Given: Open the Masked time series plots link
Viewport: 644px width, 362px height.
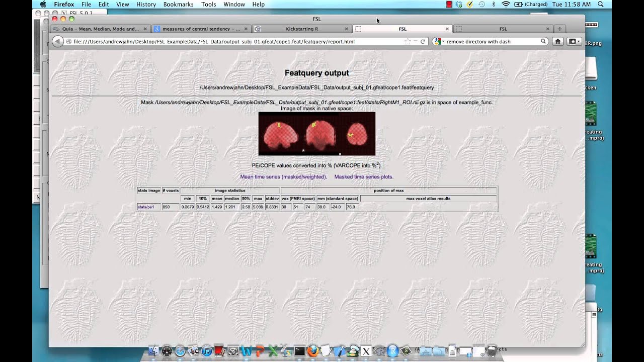Looking at the screenshot, I should 364,177.
